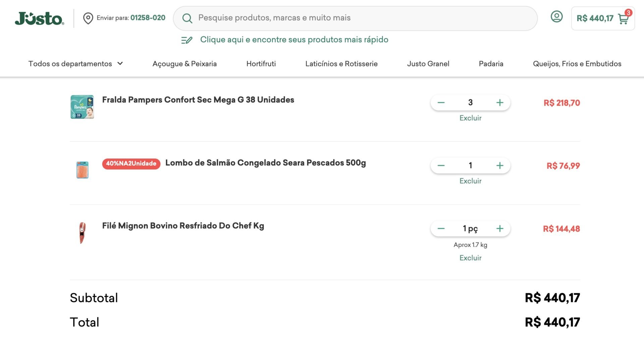Viewport: 644px width, 337px height.
Task: Click the Subtotal label
Action: (94, 298)
